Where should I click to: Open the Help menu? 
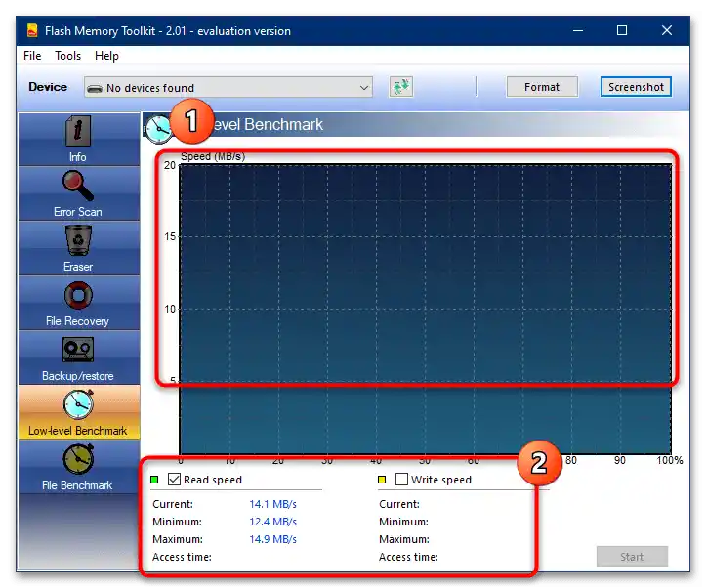pyautogui.click(x=106, y=56)
